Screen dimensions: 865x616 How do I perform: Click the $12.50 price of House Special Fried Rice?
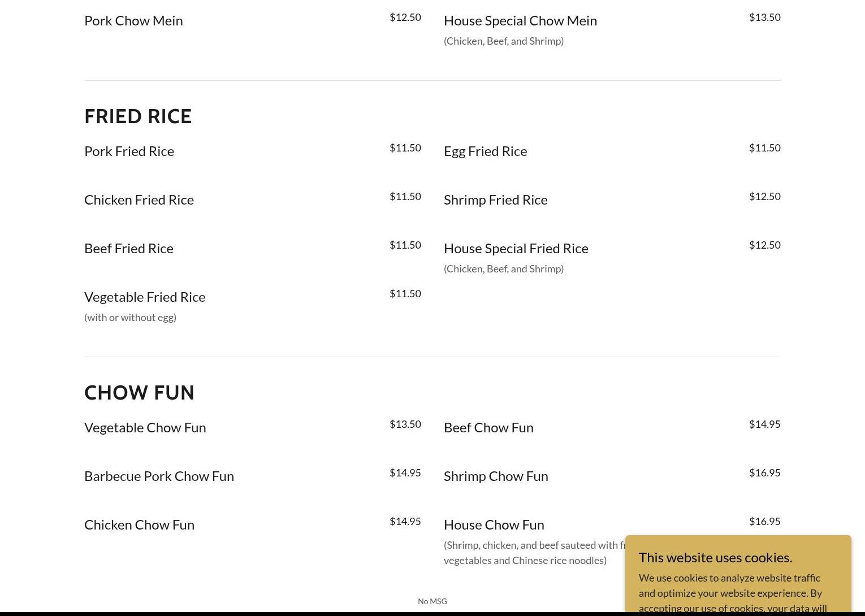[765, 245]
